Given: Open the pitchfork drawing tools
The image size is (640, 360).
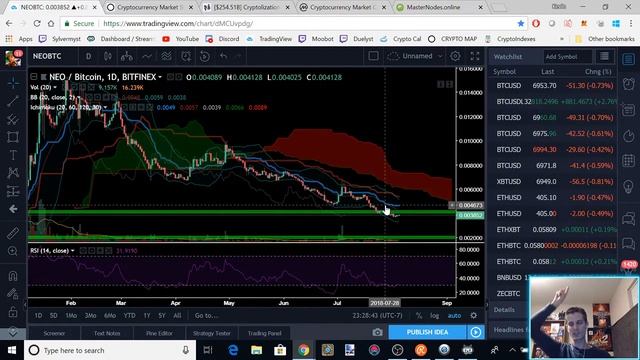Looking at the screenshot, I should pos(13,119).
